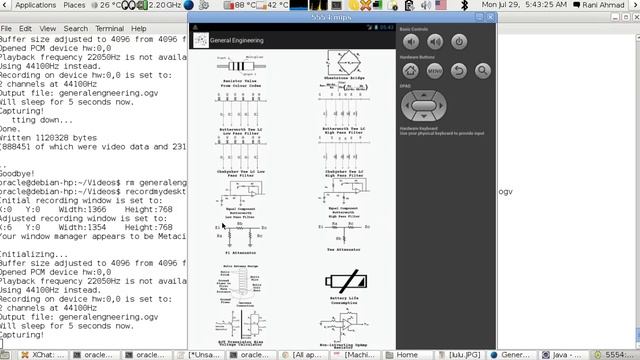This screenshot has width=640, height=360.
Task: Open the Tee Attenuator calculator
Action: pyautogui.click(x=344, y=237)
